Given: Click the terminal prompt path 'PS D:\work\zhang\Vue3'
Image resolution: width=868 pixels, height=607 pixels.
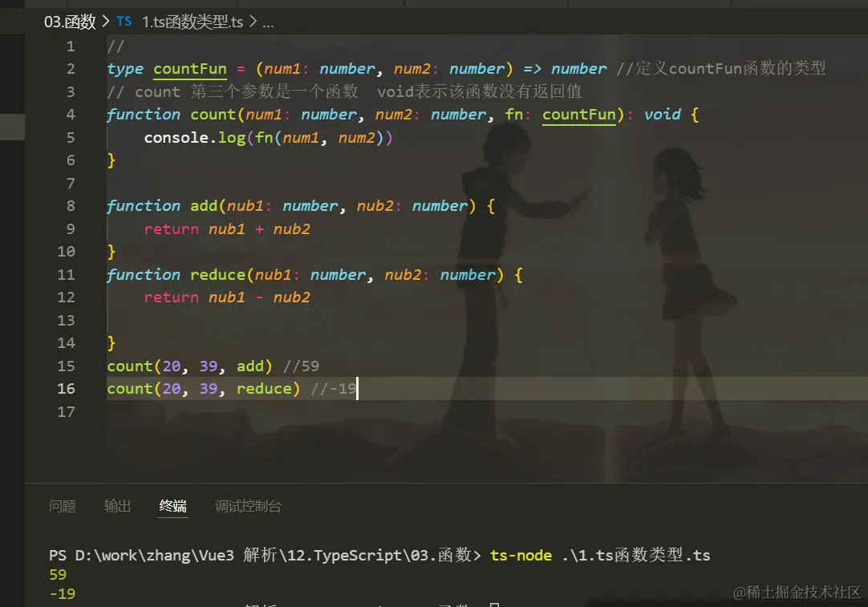Looking at the screenshot, I should point(141,555).
